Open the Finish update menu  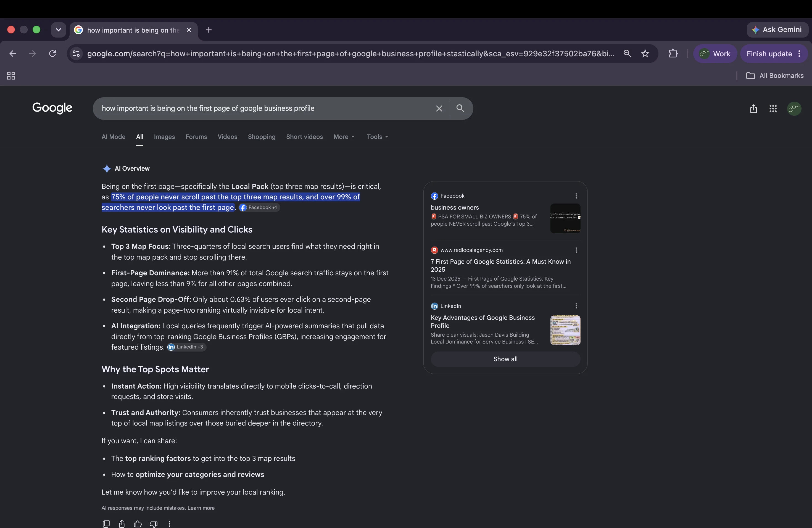coord(773,54)
